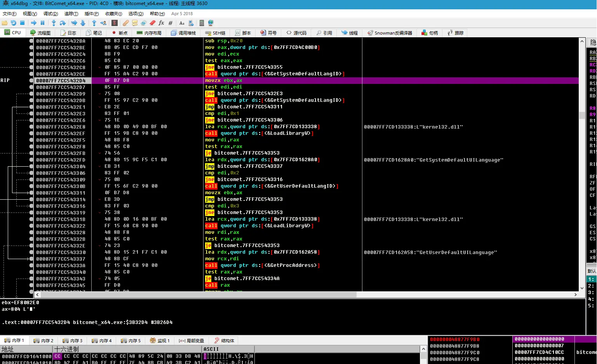Select 监视 1 watch tab
The width and height of the screenshot is (597, 364).
(160, 341)
